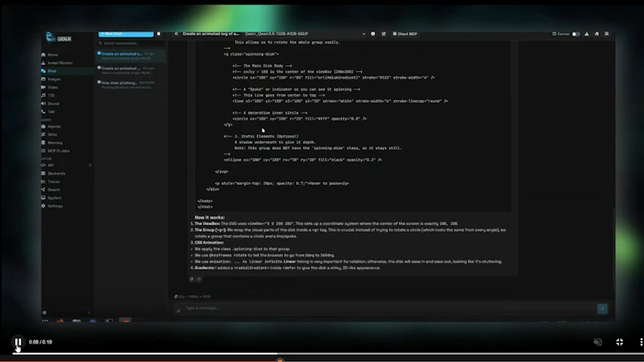Open Settings in the sidebar
Screen dimensions: 644x362
pos(55,206)
